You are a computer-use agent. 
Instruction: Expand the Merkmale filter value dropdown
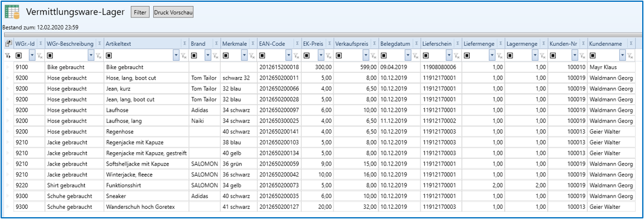[245, 55]
